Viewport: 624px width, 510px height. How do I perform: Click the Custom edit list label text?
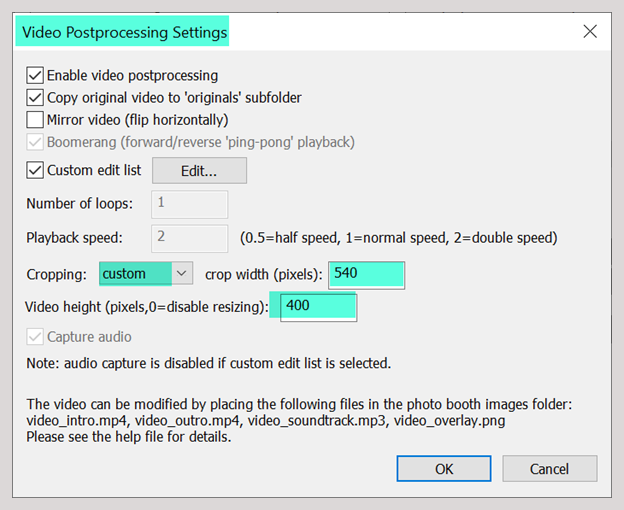pyautogui.click(x=94, y=170)
